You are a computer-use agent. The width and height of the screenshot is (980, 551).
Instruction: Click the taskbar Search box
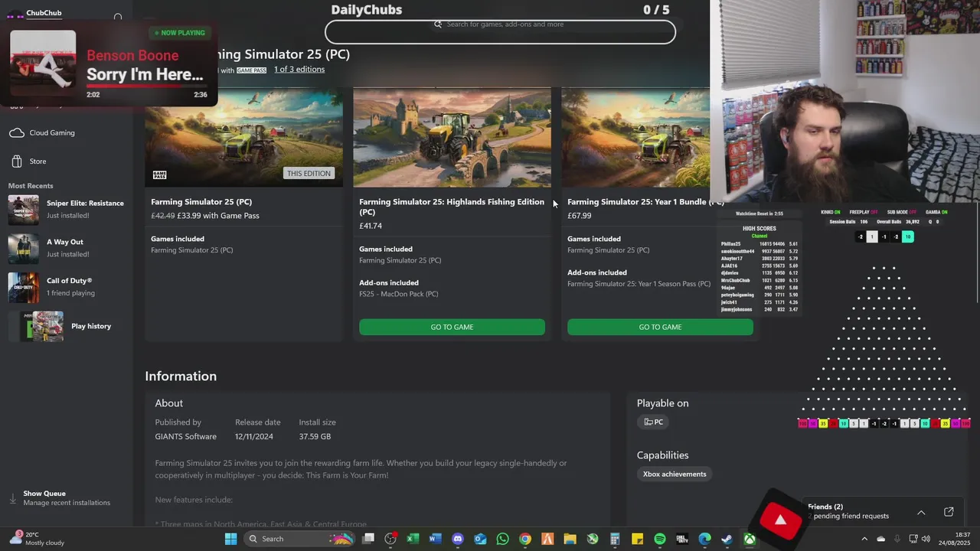pos(299,539)
